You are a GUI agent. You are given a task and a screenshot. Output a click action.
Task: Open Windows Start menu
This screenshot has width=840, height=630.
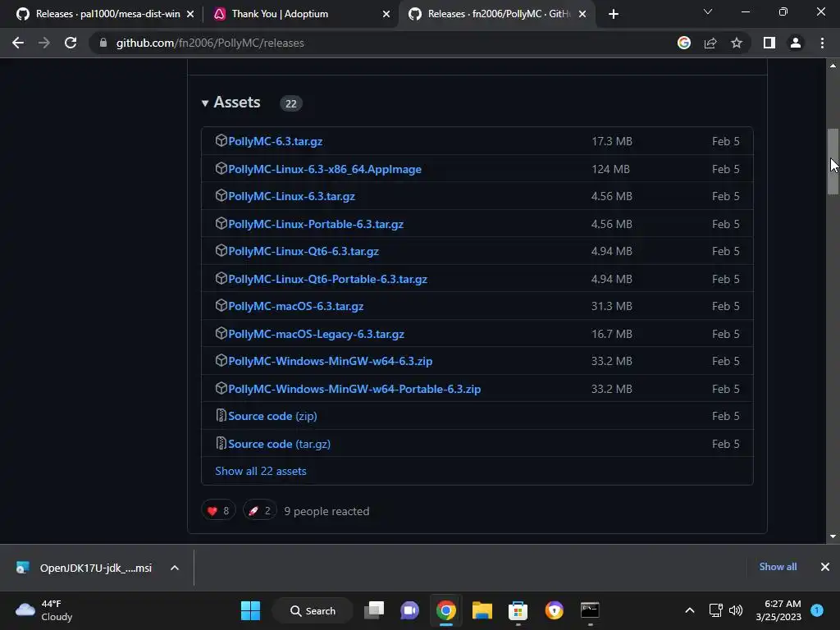point(250,610)
